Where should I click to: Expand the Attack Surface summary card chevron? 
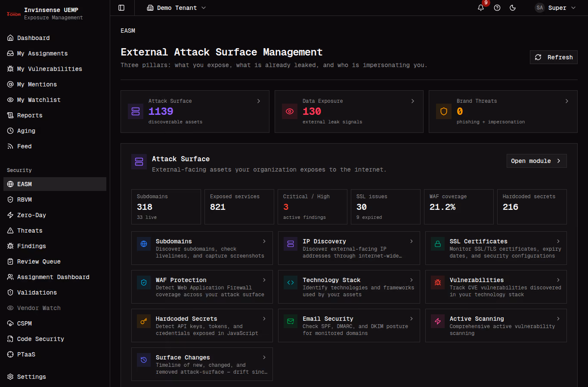pyautogui.click(x=259, y=101)
